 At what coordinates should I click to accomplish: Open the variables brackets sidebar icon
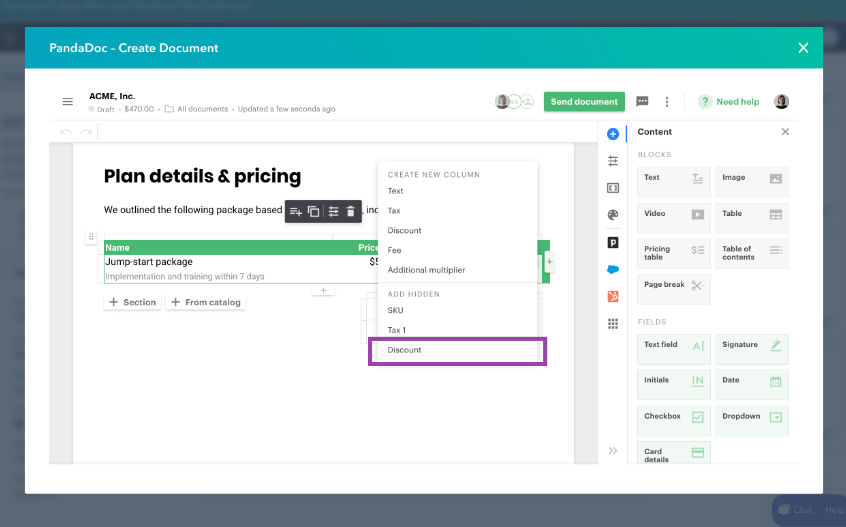click(x=613, y=188)
